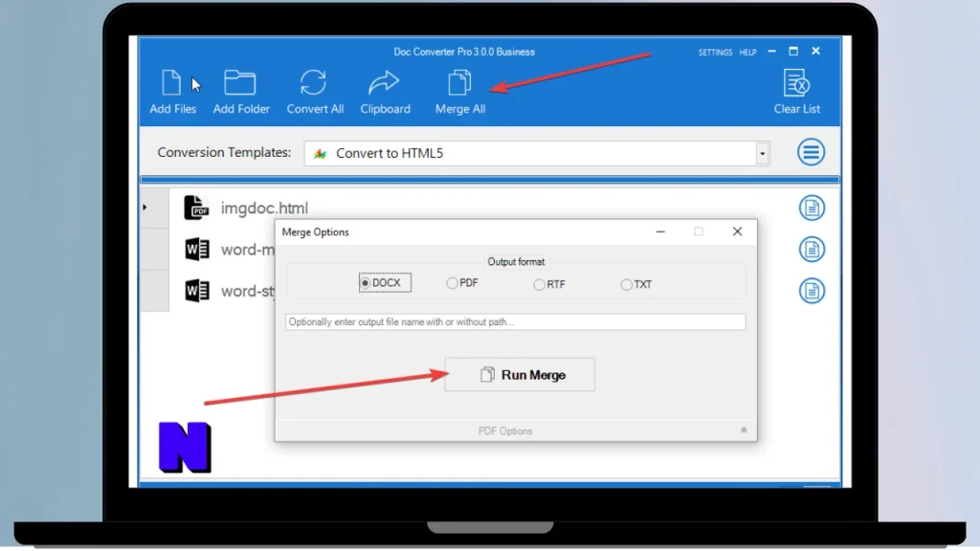Open HELP in the title bar

tap(747, 53)
